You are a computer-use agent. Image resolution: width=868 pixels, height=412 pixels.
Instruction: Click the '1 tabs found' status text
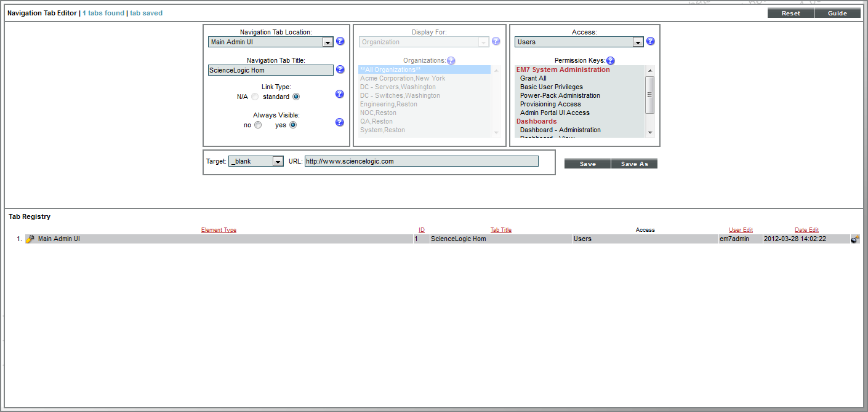[x=103, y=13]
